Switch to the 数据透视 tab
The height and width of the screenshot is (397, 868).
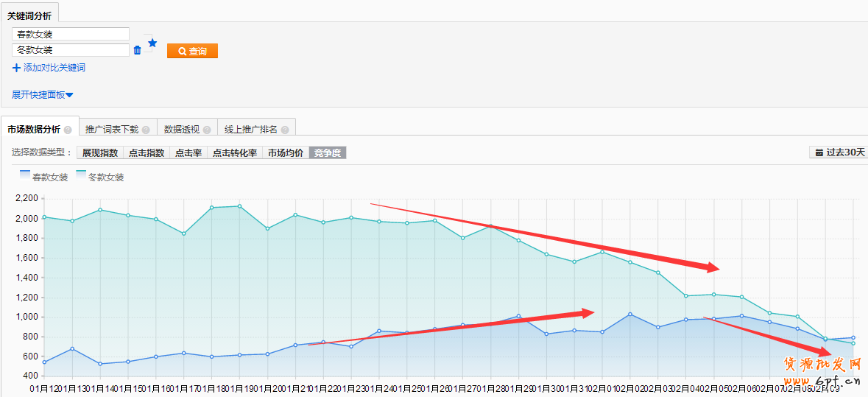[x=181, y=130]
